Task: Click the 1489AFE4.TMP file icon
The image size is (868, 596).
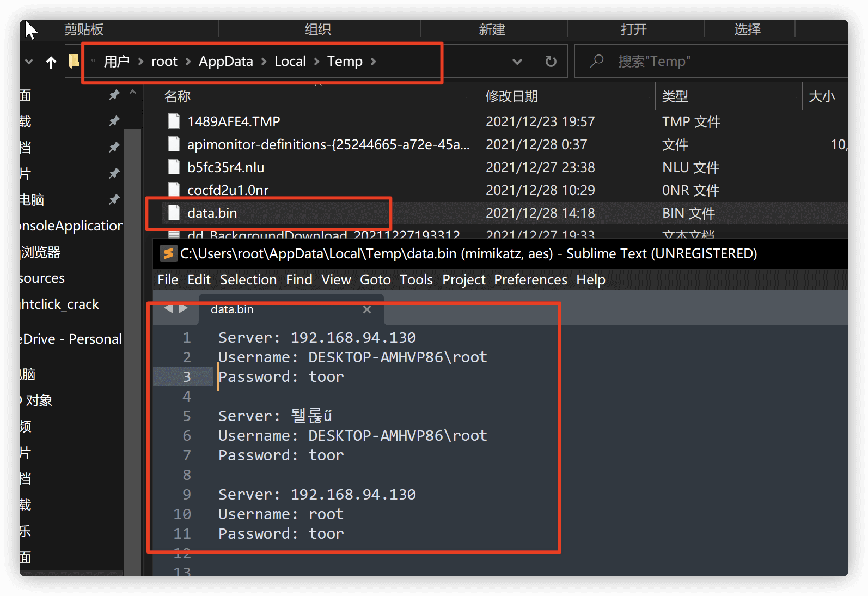Action: point(174,121)
